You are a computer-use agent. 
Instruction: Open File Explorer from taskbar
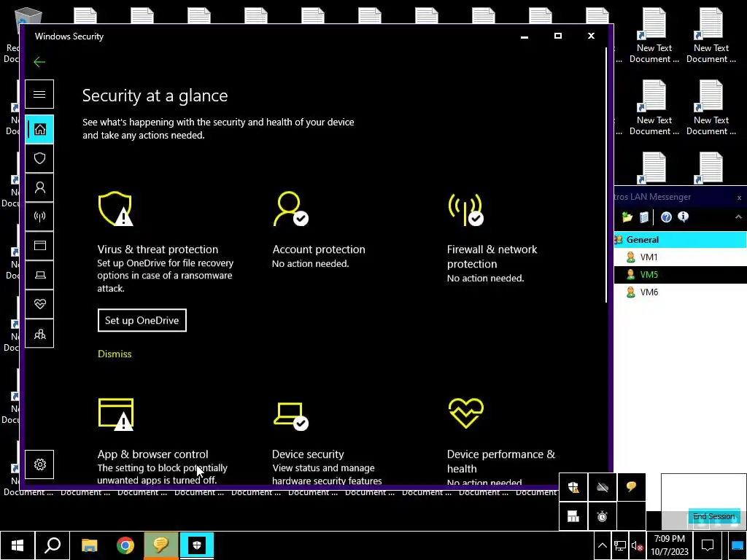tap(89, 545)
